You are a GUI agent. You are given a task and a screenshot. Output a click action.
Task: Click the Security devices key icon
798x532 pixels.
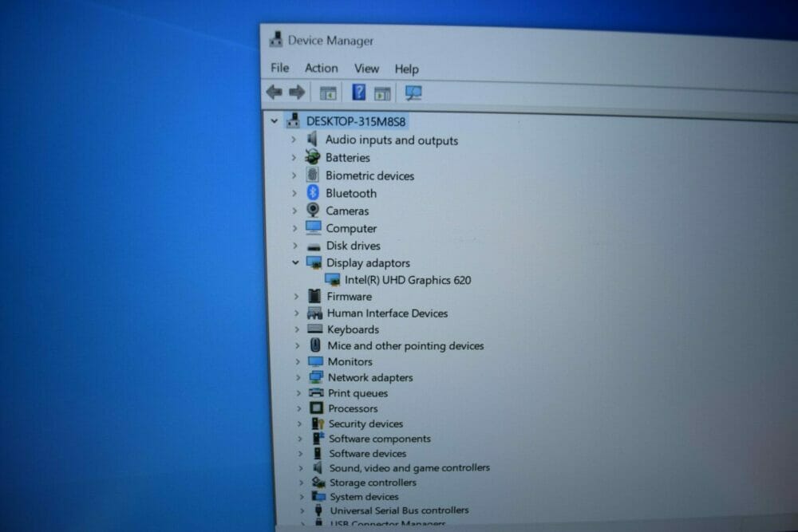[318, 424]
